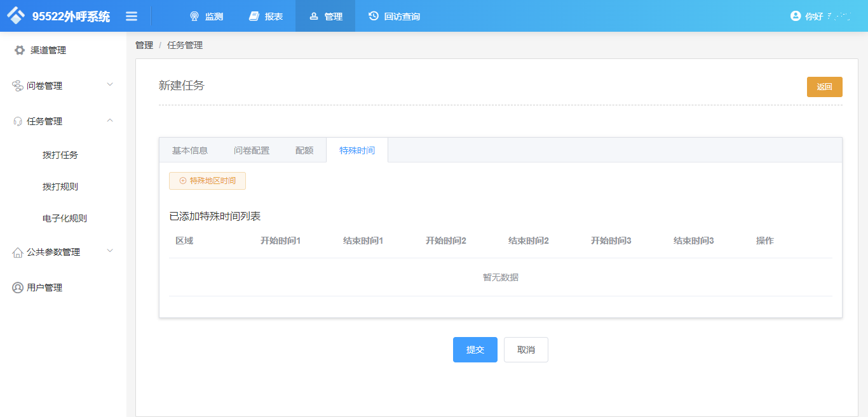Click the 报表 report icon in top navigation
This screenshot has width=868, height=417.
click(x=255, y=16)
